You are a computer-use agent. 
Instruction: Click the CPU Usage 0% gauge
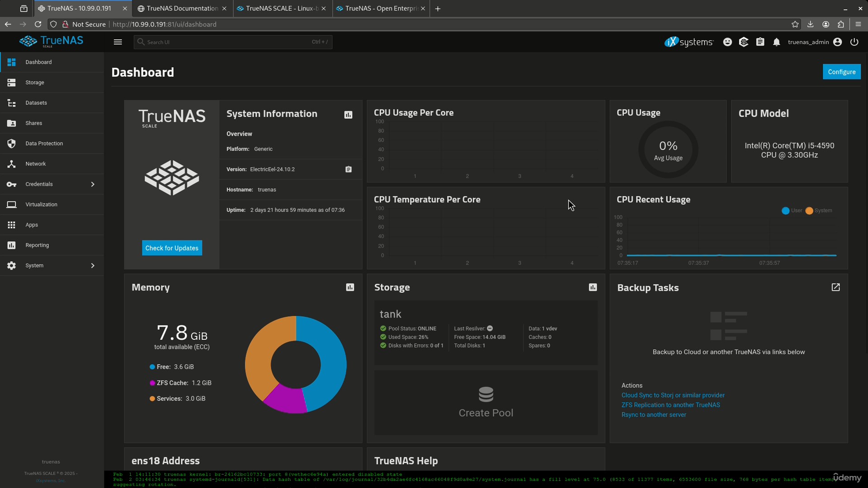(x=668, y=150)
